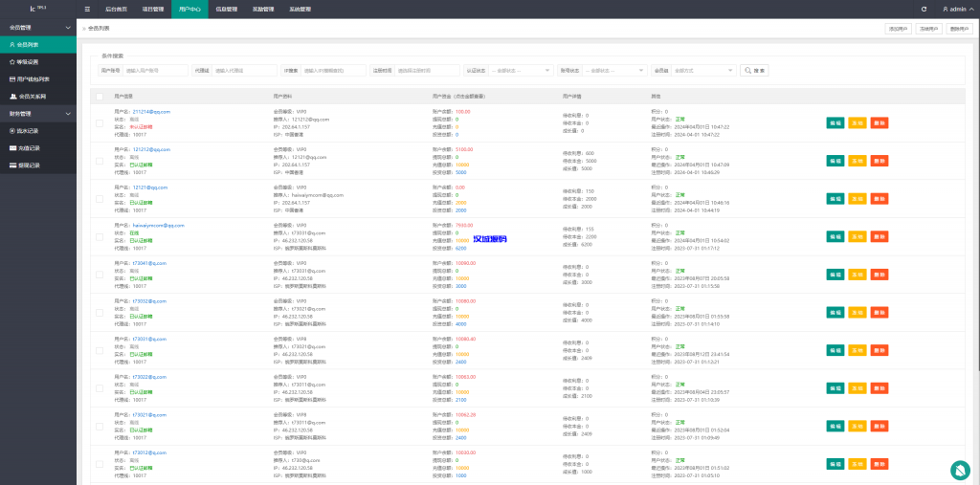This screenshot has height=485, width=980.
Task: Open the 系统管理 top menu
Action: click(300, 9)
